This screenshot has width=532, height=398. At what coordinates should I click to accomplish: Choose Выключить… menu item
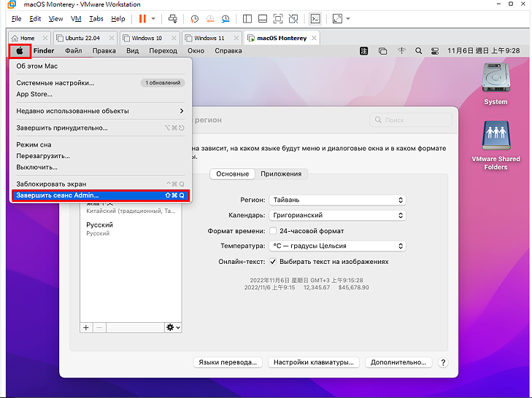(x=101, y=167)
